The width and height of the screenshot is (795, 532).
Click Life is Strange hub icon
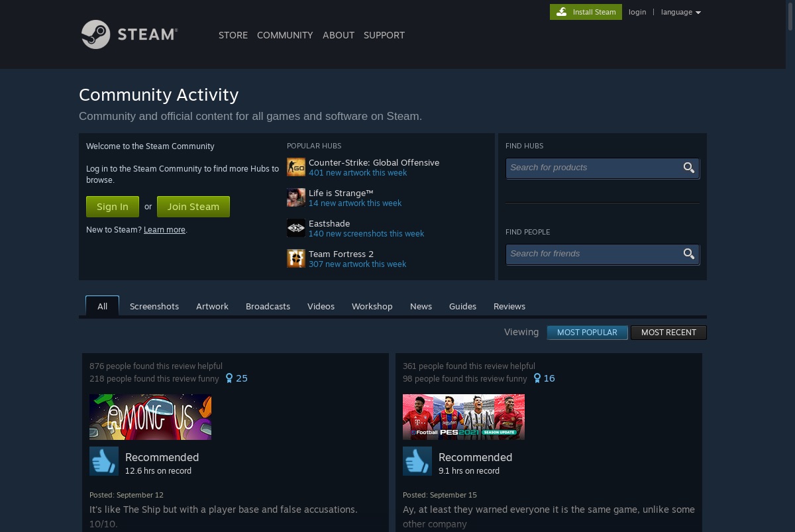point(296,197)
